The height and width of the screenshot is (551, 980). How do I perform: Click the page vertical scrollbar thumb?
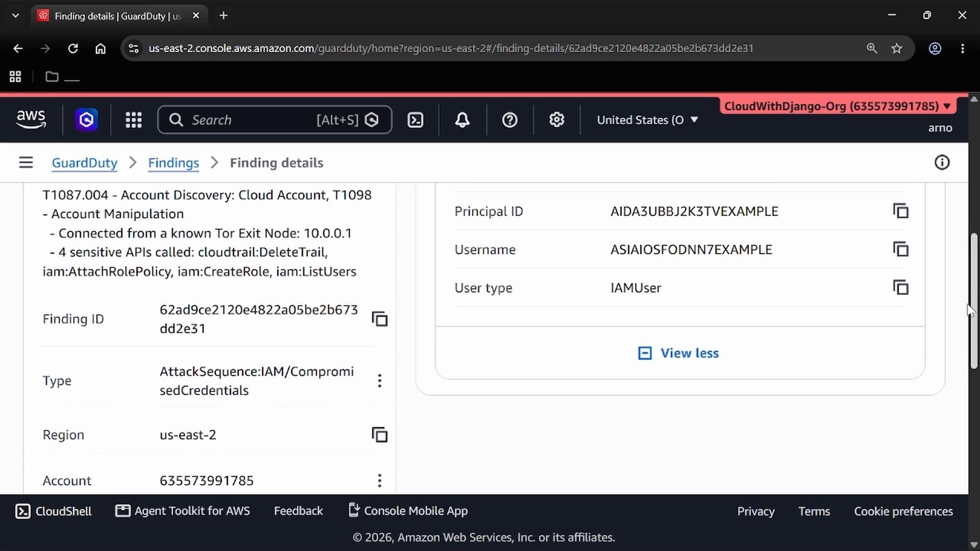point(974,301)
